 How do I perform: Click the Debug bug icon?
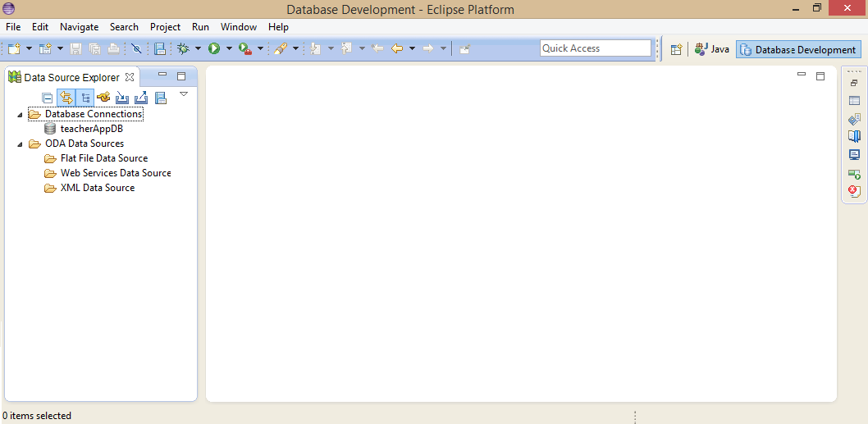183,48
